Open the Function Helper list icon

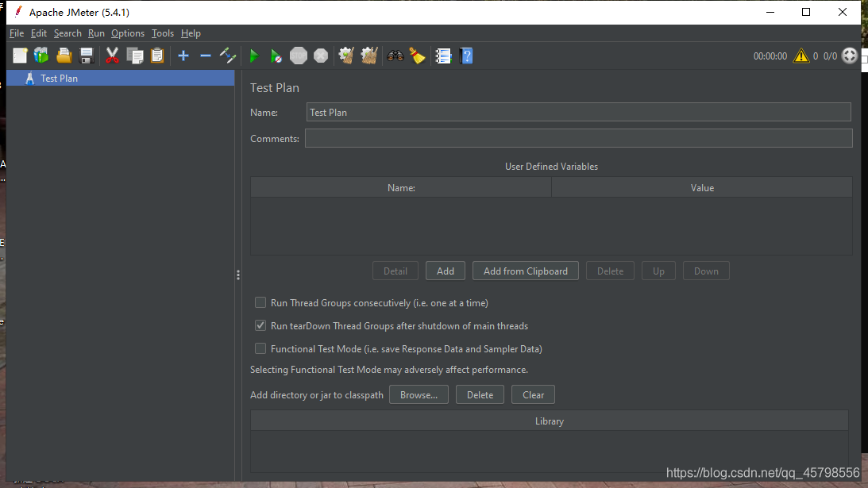click(443, 56)
